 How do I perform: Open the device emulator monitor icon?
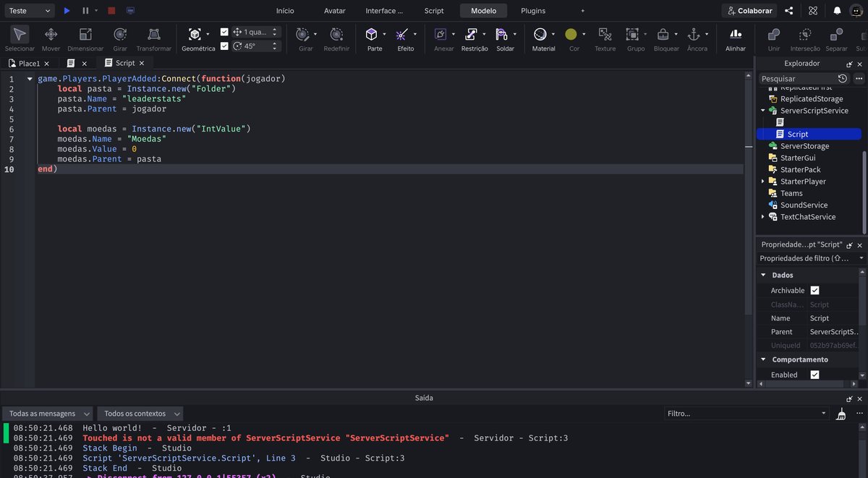tap(131, 11)
